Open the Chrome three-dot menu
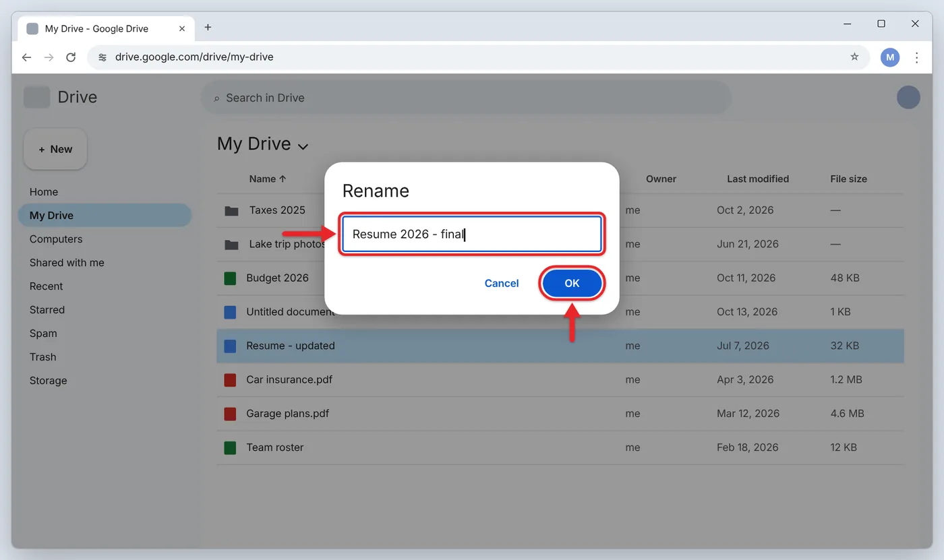 (x=916, y=57)
